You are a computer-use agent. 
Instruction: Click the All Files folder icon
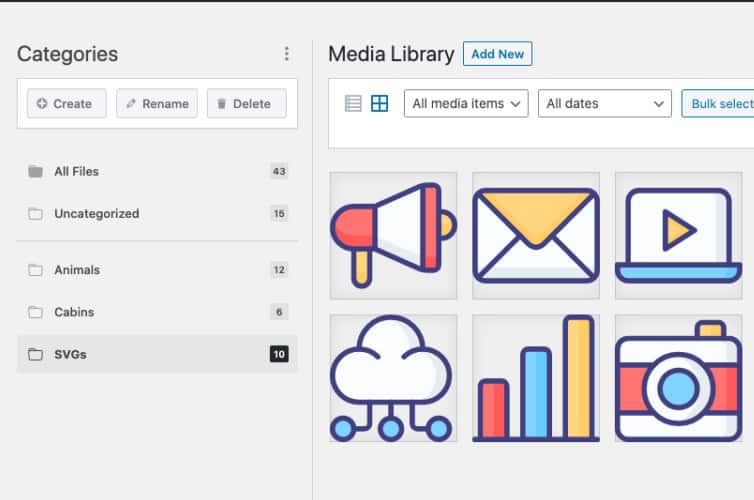pyautogui.click(x=36, y=171)
